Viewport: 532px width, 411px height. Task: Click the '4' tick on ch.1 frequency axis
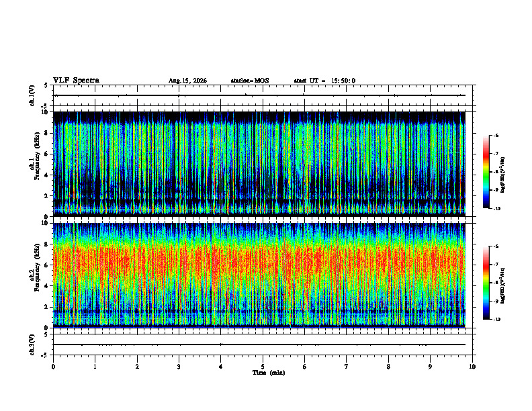click(x=46, y=175)
